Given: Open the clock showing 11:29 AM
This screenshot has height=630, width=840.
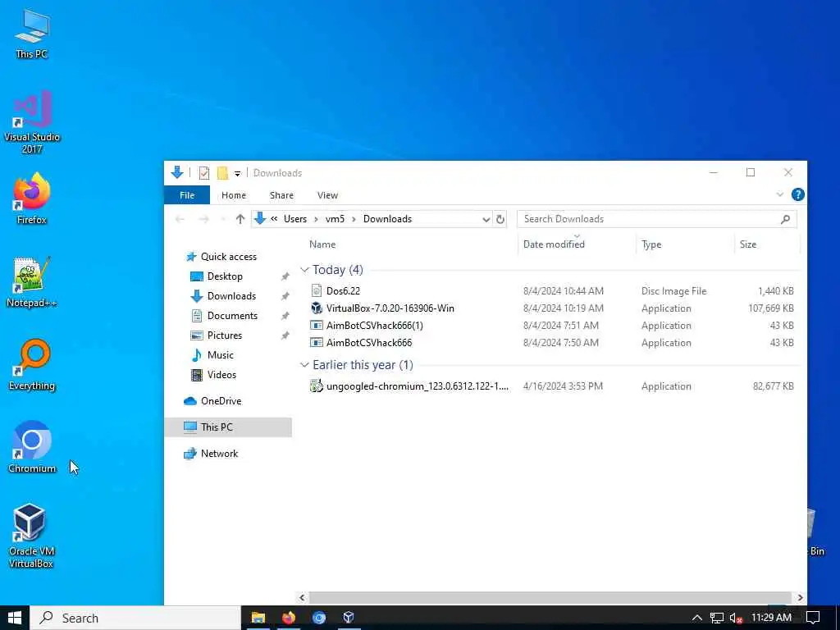Looking at the screenshot, I should [x=771, y=618].
